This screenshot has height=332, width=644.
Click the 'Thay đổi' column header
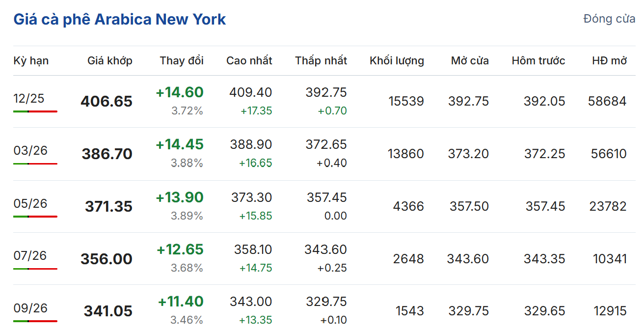181,61
